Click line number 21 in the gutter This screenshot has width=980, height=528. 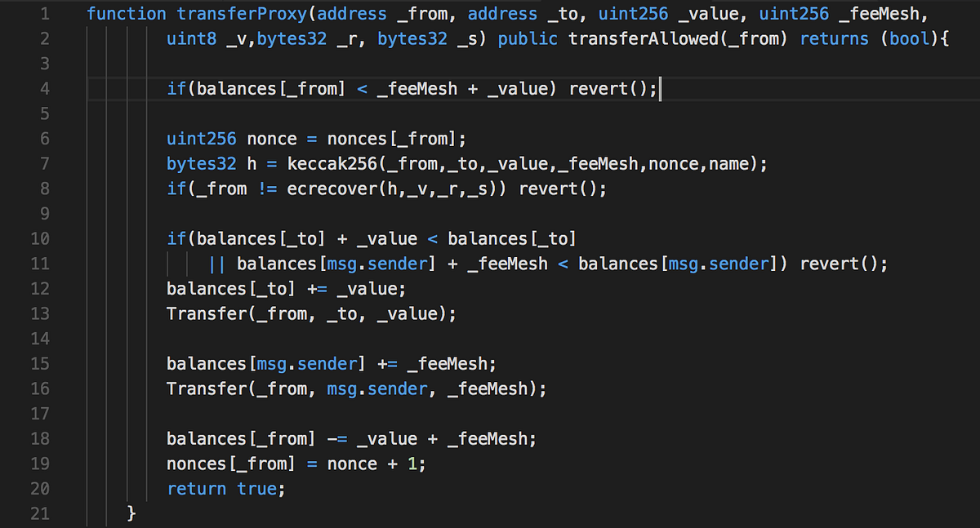tap(40, 514)
